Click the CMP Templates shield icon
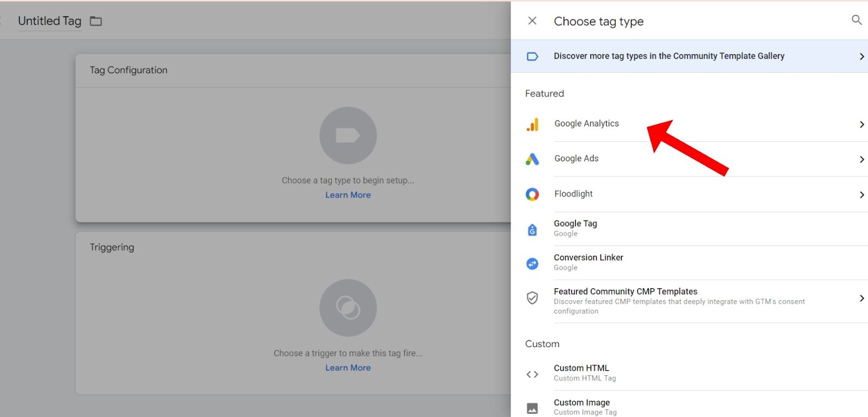 point(533,298)
